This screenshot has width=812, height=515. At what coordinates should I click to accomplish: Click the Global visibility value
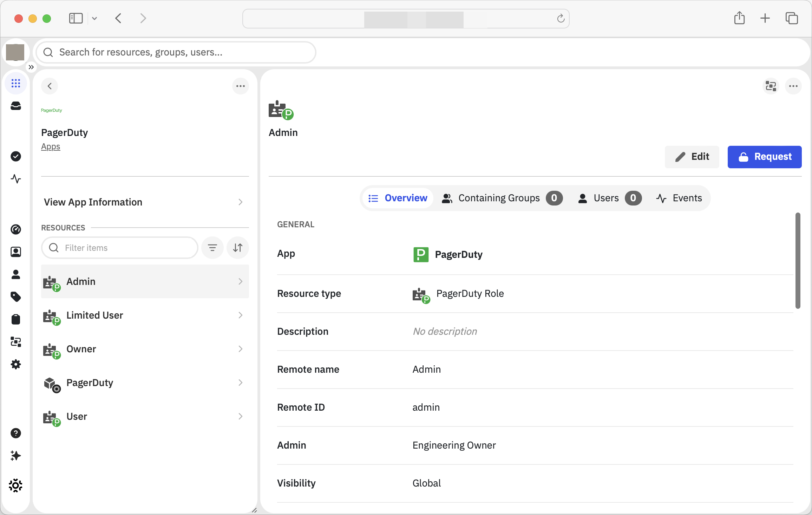(x=426, y=483)
